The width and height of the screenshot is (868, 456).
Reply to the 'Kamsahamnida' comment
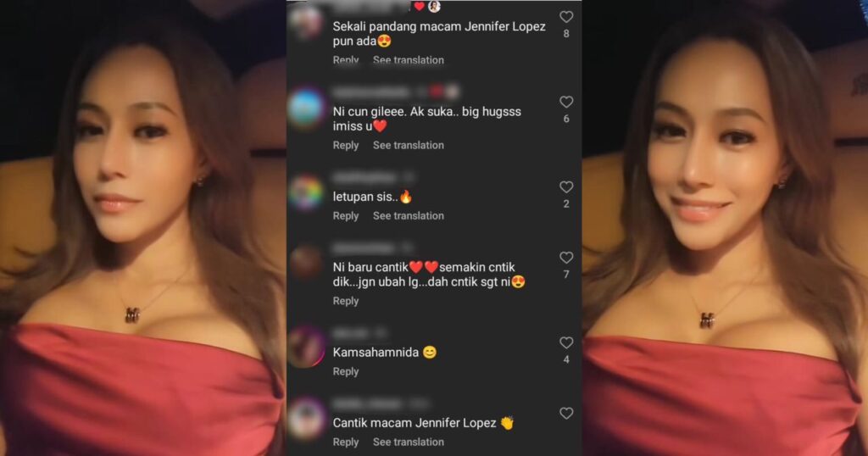346,371
